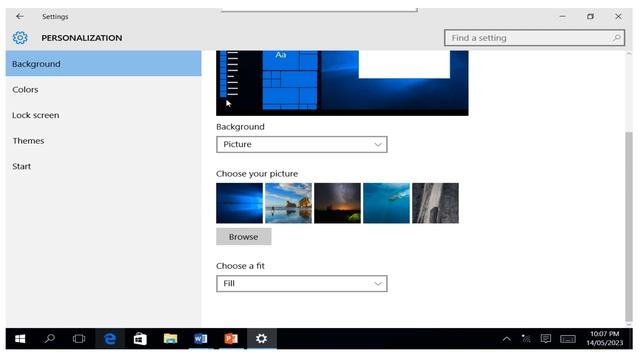
Task: Click the taskbar clock and date
Action: 604,338
